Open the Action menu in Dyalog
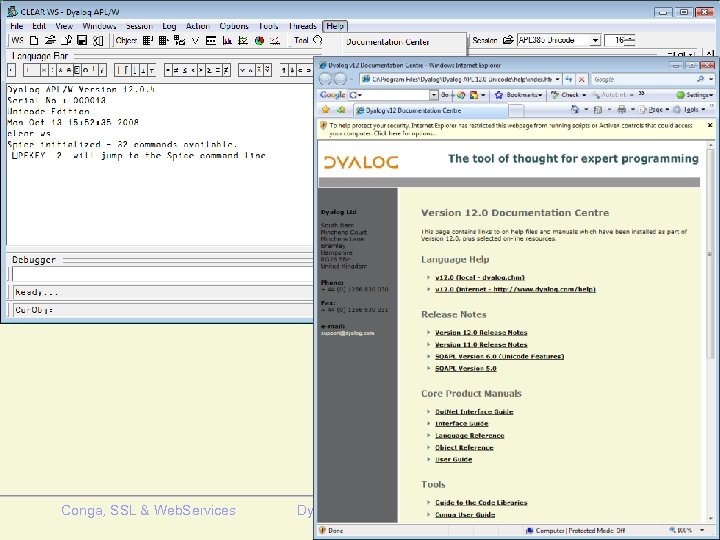720x540 pixels. [x=197, y=26]
